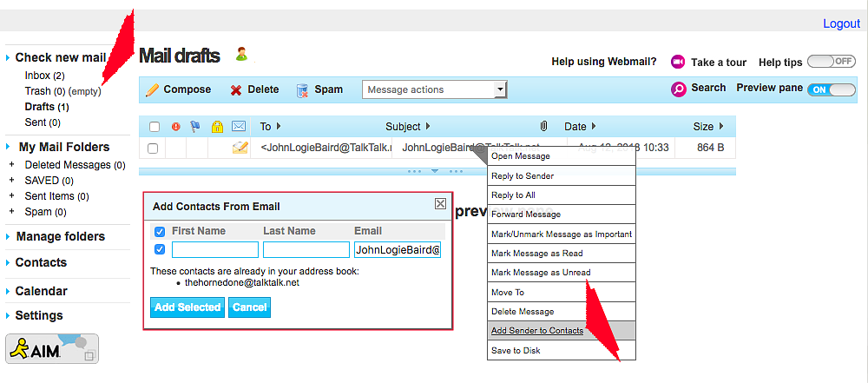This screenshot has height=383, width=868.
Task: Toggle the Help tips switch
Action: 831,62
